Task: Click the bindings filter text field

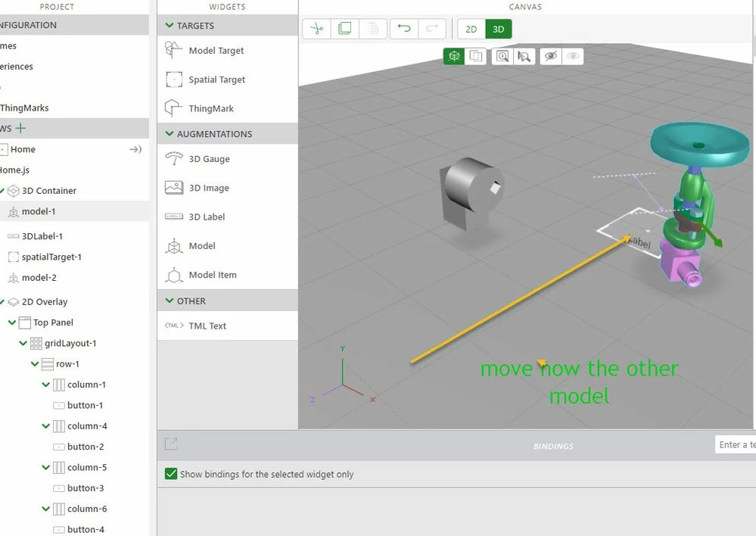Action: (736, 445)
